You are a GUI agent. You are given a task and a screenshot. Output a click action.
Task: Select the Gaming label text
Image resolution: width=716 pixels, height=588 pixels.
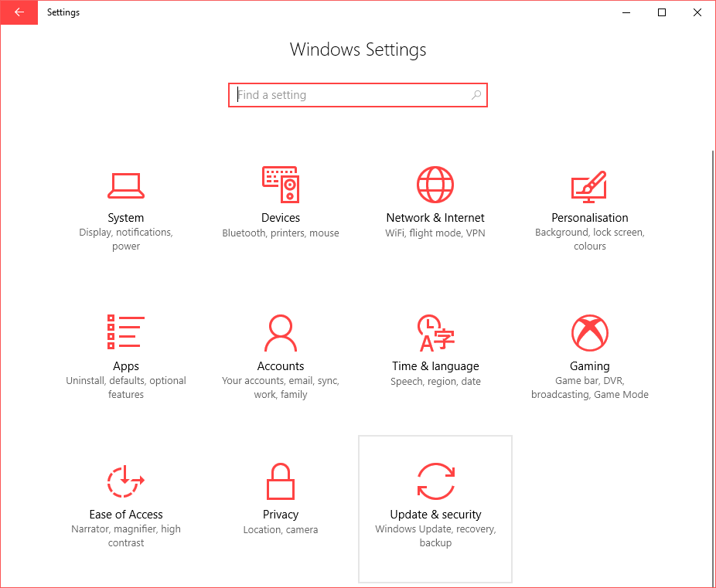(590, 366)
